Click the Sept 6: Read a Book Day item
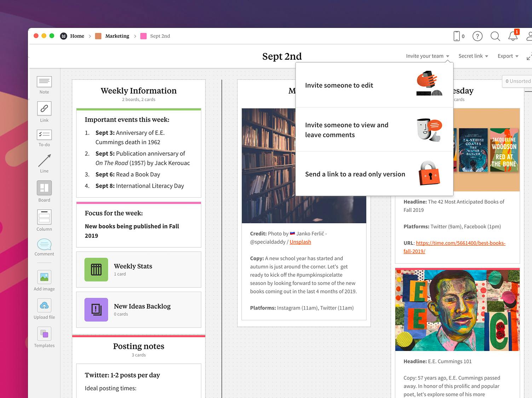Screen dimensions: 532x398 [128, 174]
